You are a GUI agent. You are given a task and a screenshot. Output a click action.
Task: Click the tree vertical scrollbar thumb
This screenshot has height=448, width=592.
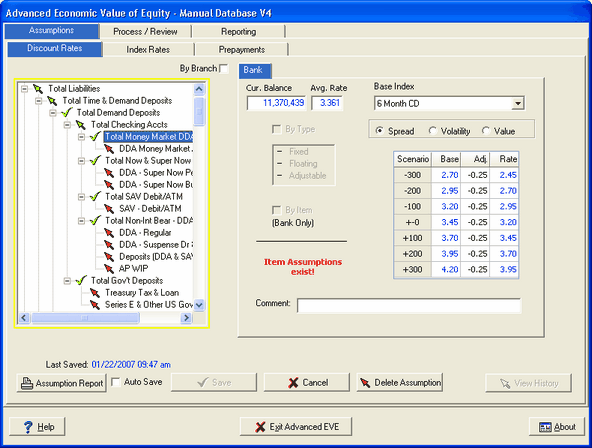(199, 111)
